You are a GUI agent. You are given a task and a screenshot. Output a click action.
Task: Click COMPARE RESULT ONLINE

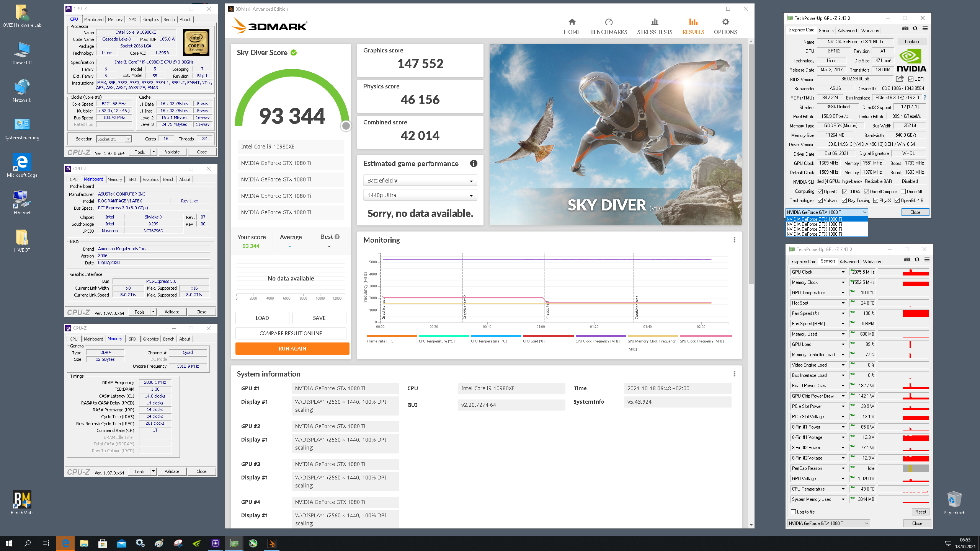coord(291,333)
